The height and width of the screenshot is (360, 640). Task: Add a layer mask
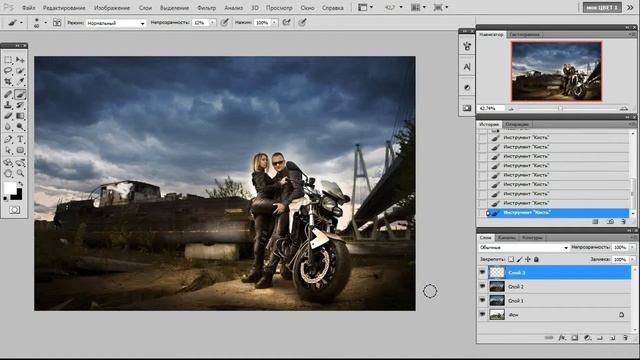575,338
